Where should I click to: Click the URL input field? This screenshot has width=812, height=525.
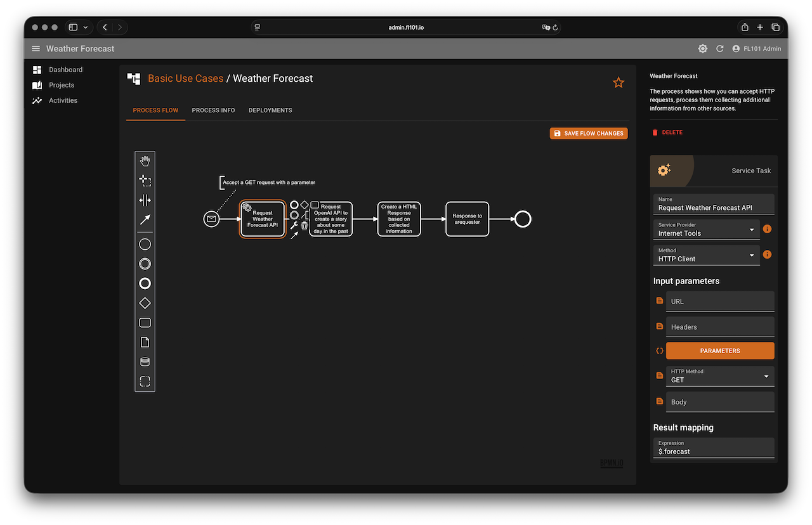pyautogui.click(x=720, y=301)
